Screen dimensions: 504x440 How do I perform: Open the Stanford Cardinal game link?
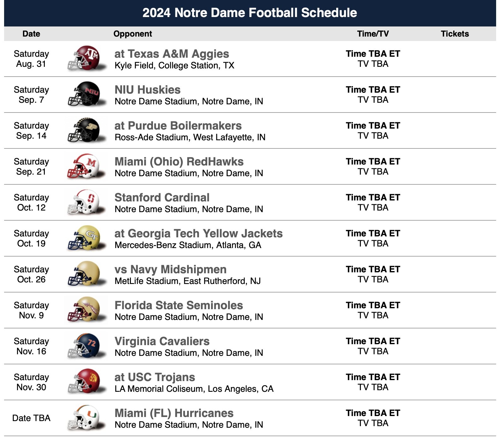click(x=162, y=198)
